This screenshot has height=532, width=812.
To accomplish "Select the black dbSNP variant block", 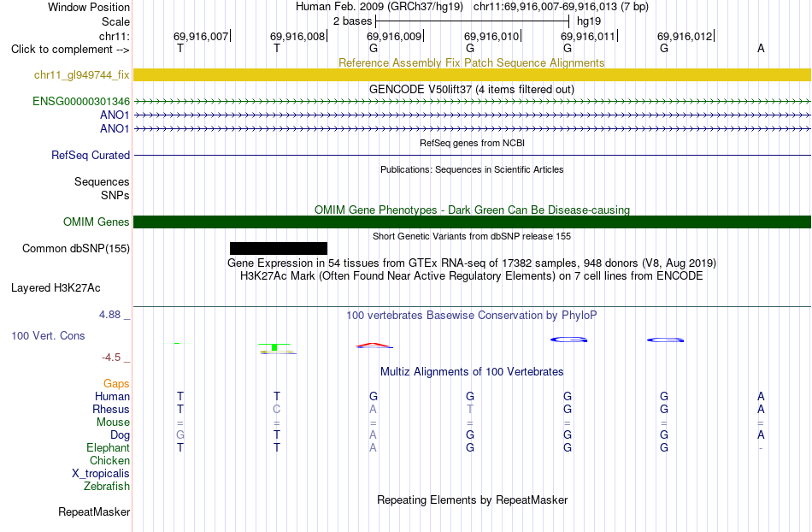I will coord(279,248).
